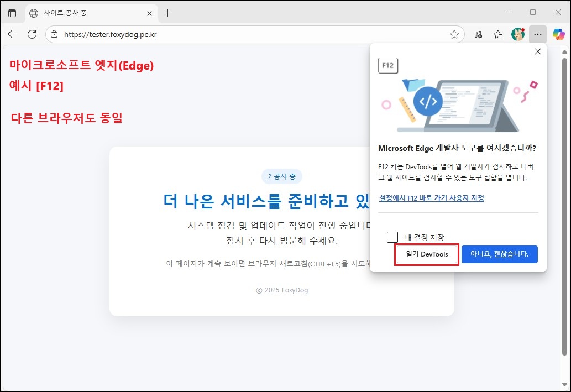The height and width of the screenshot is (392, 571).
Task: Open the browser profile avatar
Action: [x=518, y=34]
